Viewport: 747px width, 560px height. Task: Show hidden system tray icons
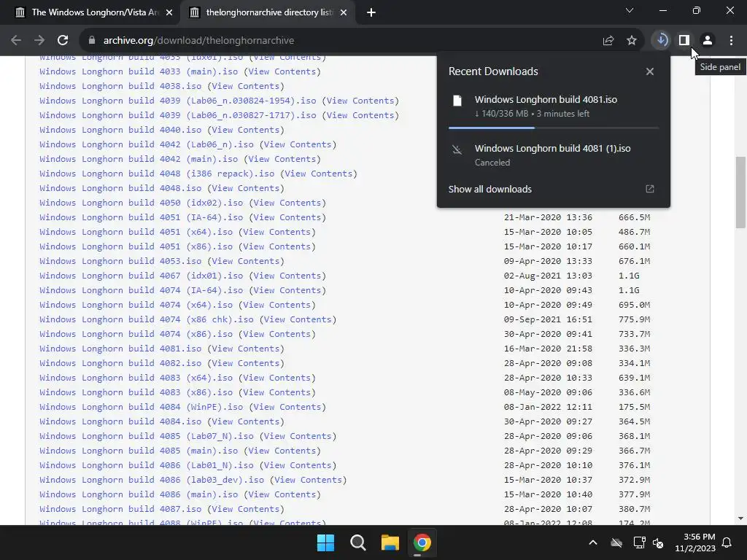[x=593, y=542]
